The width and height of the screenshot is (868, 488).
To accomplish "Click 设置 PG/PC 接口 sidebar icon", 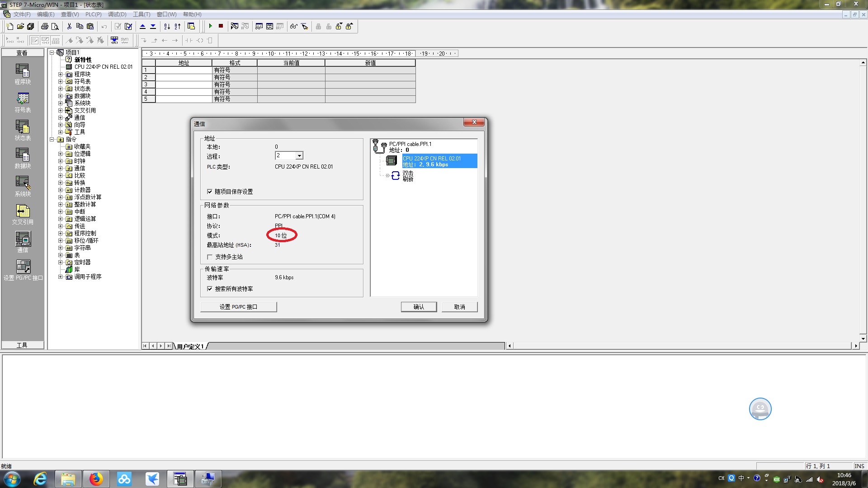I will [23, 267].
